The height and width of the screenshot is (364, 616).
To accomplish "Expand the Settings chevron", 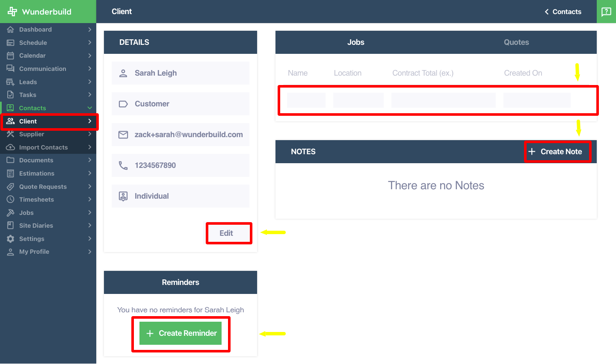I will coord(90,239).
